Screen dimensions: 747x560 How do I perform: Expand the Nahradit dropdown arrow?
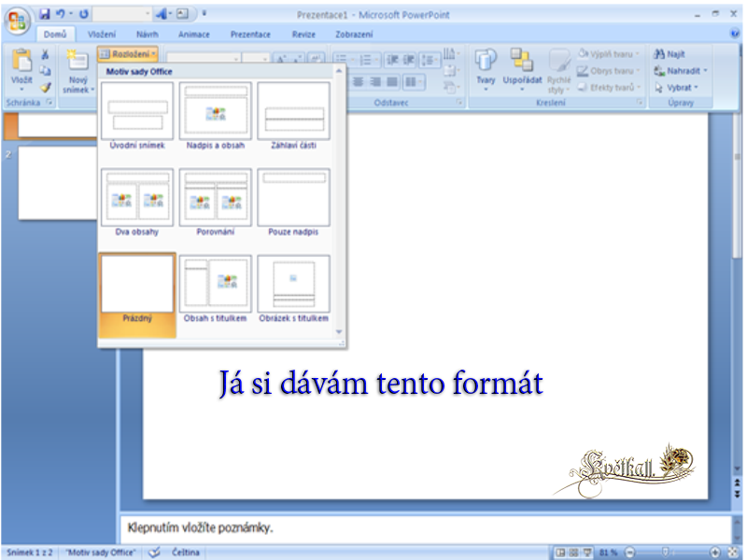(x=705, y=71)
